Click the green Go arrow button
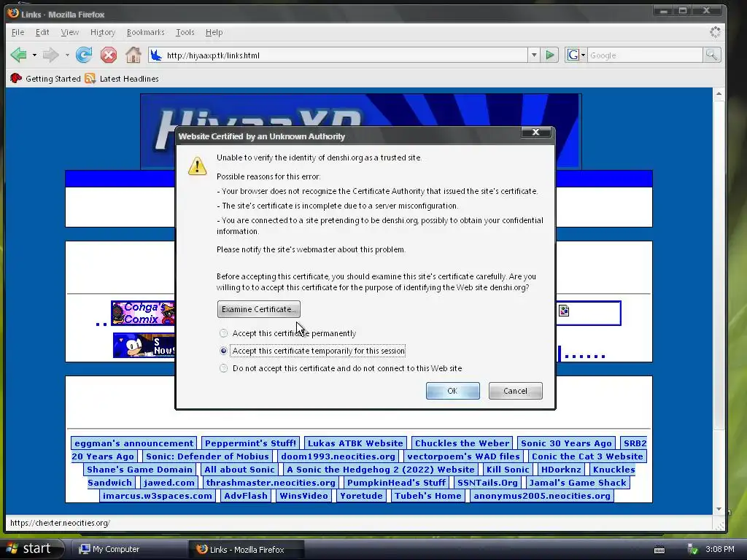Screen dimensions: 747x560 pos(550,55)
